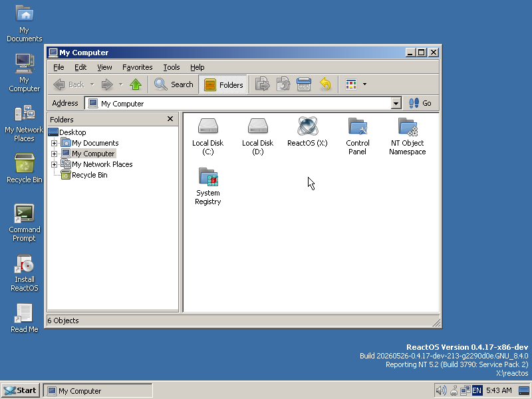Click the Forward arrow toolbar icon

click(107, 84)
